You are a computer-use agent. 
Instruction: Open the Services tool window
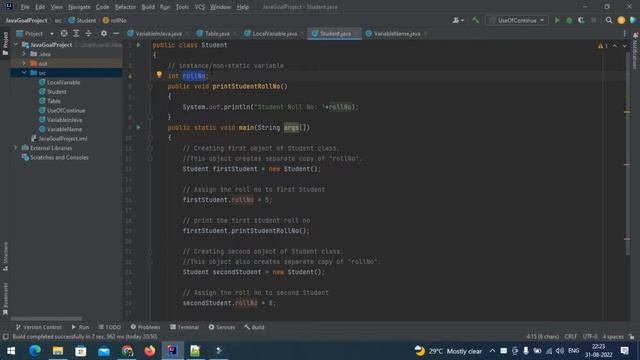point(222,327)
